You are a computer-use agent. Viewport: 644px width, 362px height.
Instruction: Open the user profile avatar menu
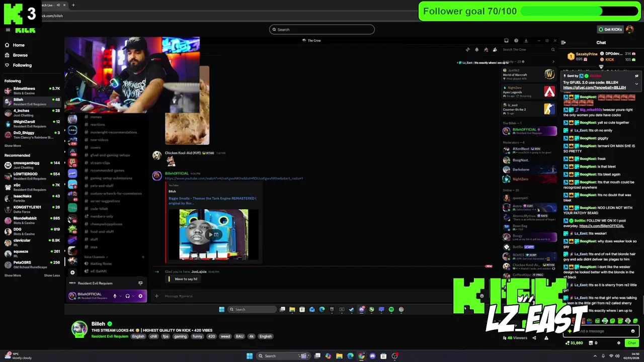[630, 30]
